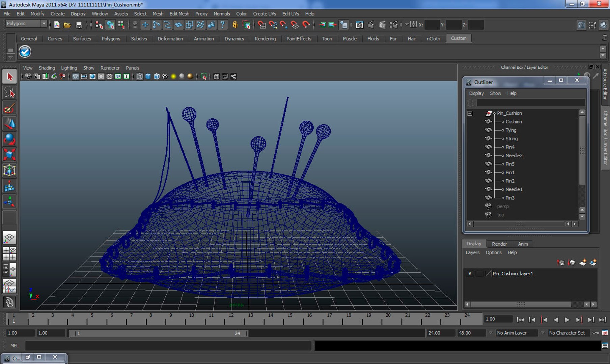Click the range slider bar handle
The image size is (610, 364).
point(159,333)
